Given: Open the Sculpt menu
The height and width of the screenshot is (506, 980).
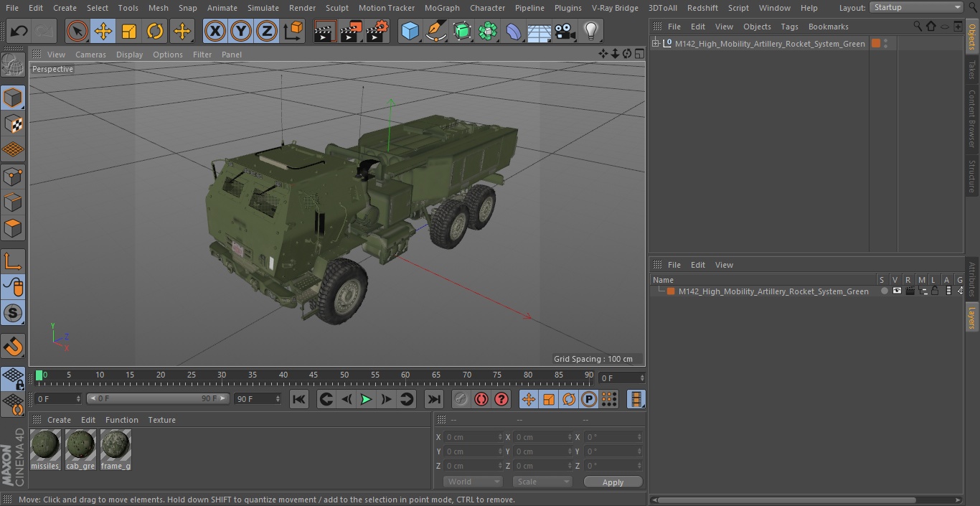Looking at the screenshot, I should tap(337, 8).
